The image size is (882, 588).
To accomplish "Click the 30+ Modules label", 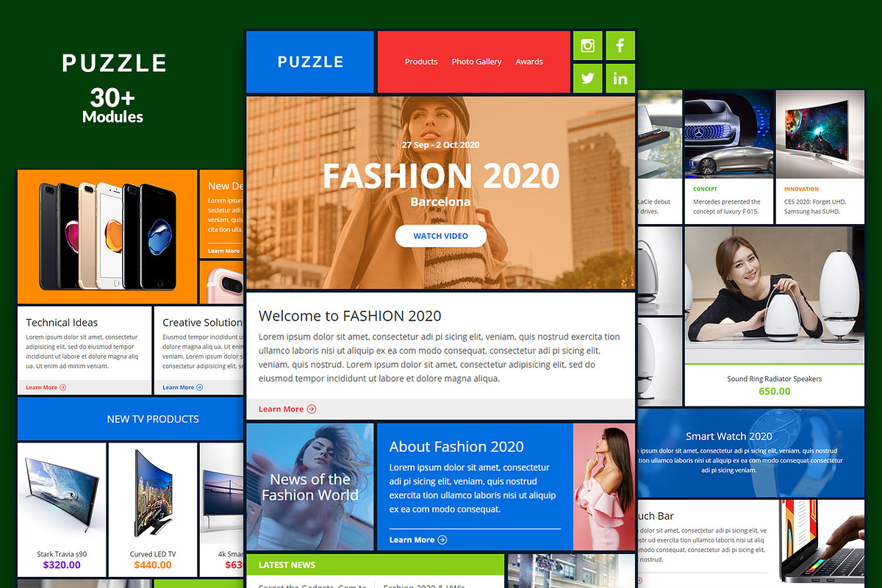I will pos(113,106).
